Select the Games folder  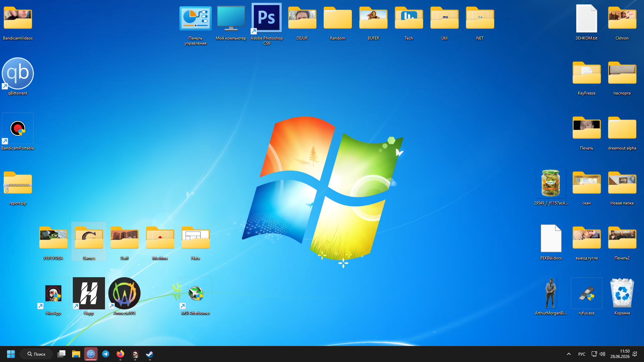[89, 242]
